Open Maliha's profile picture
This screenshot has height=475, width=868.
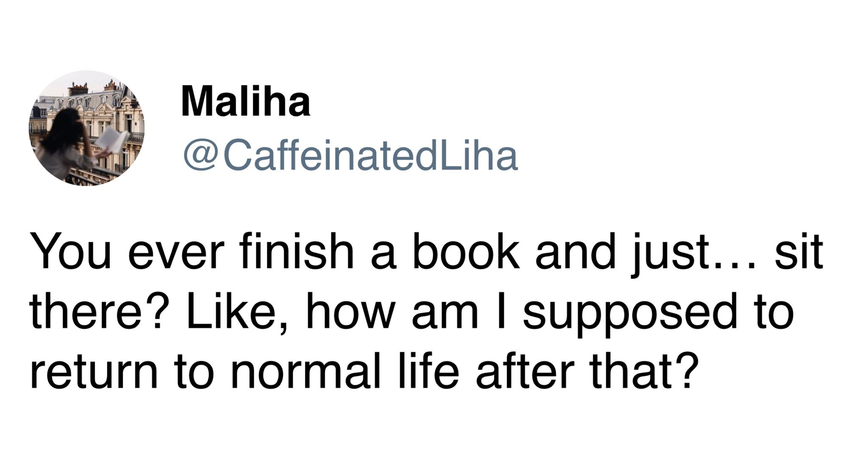click(86, 129)
